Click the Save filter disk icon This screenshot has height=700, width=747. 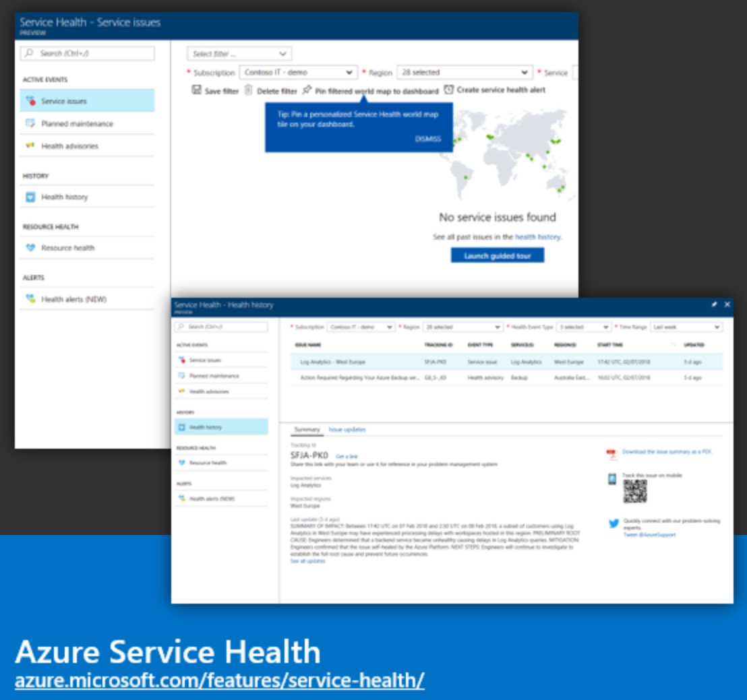[x=196, y=90]
